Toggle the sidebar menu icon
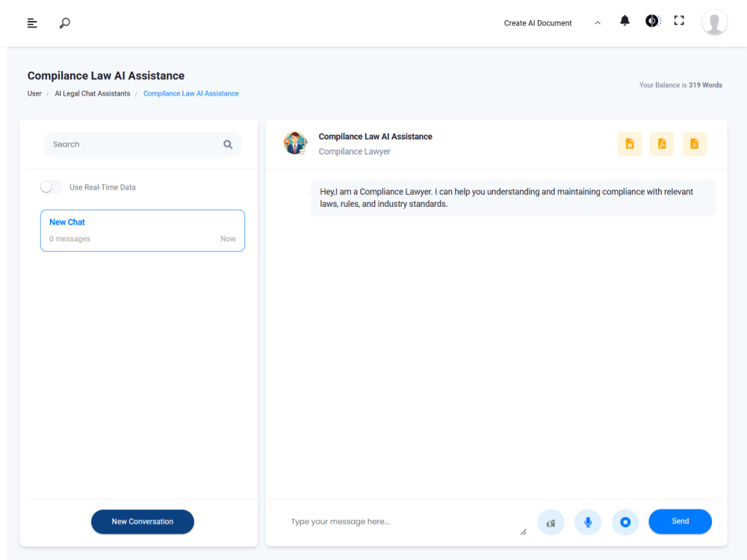This screenshot has width=747, height=560. (32, 23)
